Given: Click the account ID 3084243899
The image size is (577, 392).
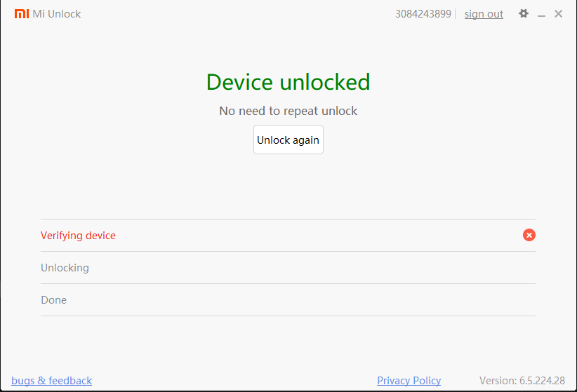Looking at the screenshot, I should point(423,14).
